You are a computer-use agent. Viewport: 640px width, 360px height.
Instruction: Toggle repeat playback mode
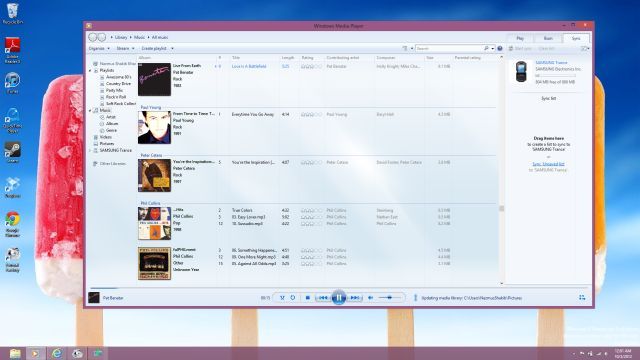[293, 298]
